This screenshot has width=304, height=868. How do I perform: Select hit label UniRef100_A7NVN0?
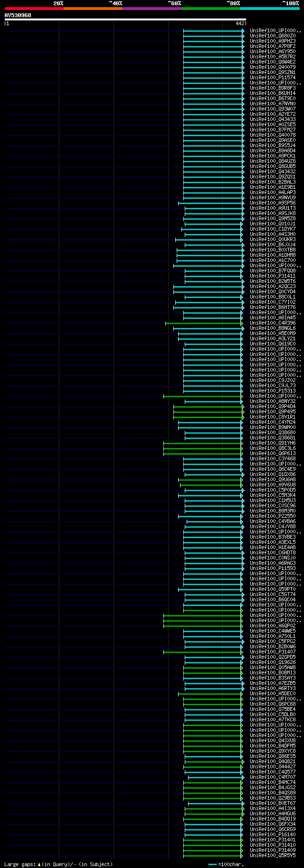[x=273, y=104]
